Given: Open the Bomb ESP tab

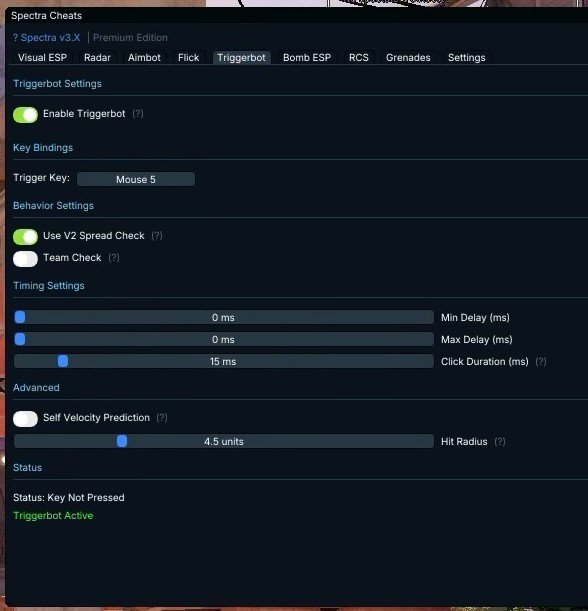Looking at the screenshot, I should [x=307, y=58].
